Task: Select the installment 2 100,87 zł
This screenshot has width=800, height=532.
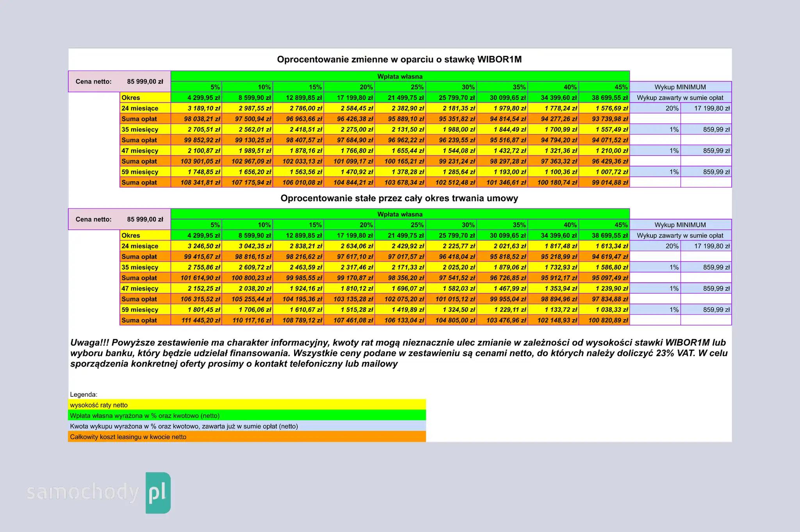Action: pos(196,150)
